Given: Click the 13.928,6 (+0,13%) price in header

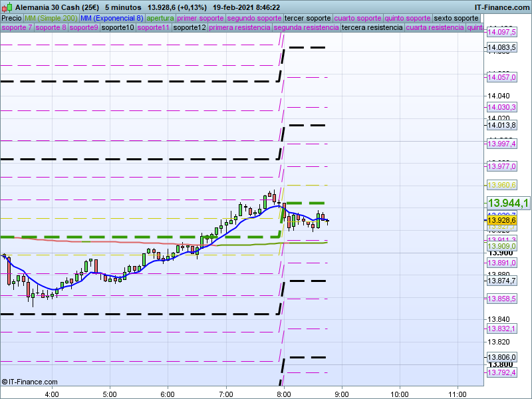Looking at the screenshot, I should coord(177,7).
